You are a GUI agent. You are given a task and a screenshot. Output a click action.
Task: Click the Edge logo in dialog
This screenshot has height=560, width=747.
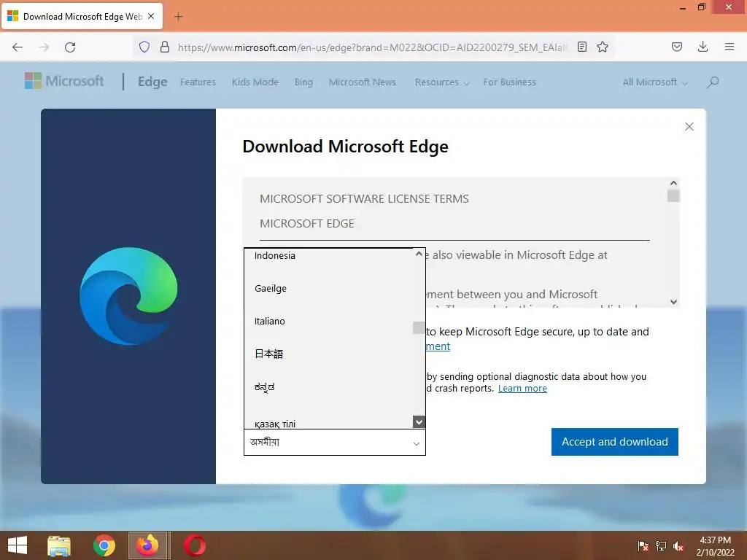point(128,296)
